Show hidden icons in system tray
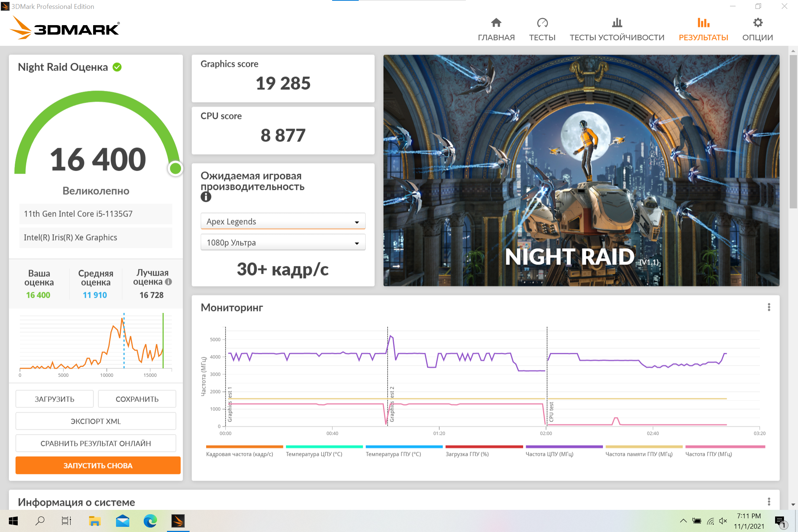The image size is (798, 532). (683, 521)
